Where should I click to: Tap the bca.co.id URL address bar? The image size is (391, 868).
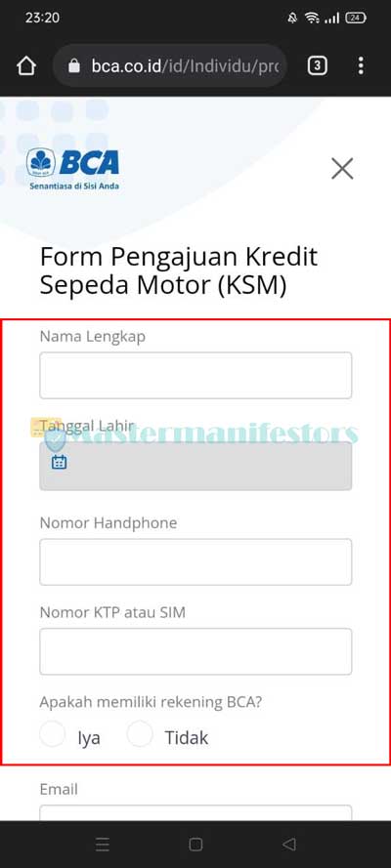tap(171, 66)
